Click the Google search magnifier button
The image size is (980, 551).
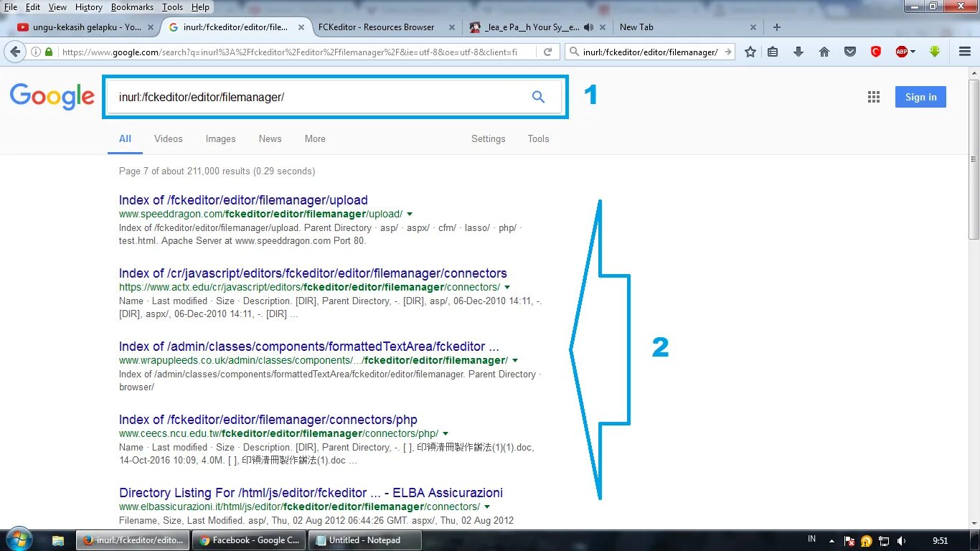pyautogui.click(x=538, y=97)
